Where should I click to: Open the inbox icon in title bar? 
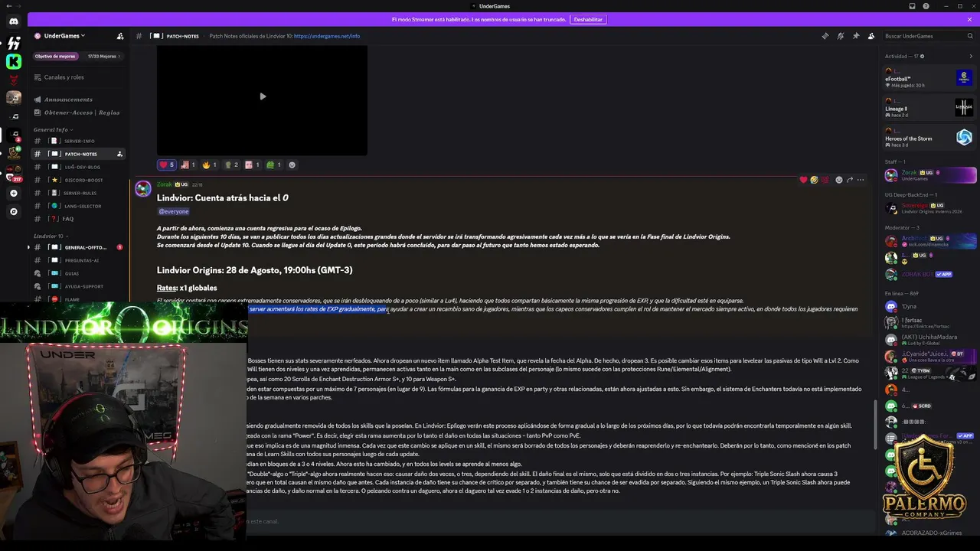913,6
